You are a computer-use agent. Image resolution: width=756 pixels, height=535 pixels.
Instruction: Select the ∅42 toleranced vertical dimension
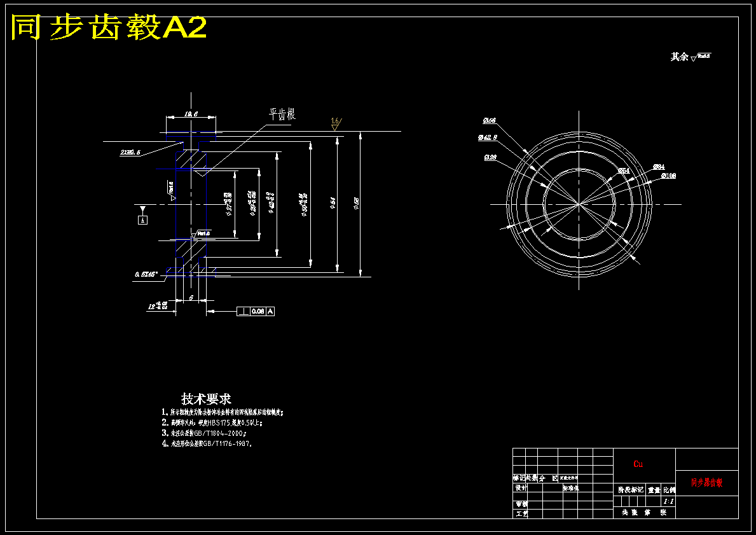[x=270, y=203]
